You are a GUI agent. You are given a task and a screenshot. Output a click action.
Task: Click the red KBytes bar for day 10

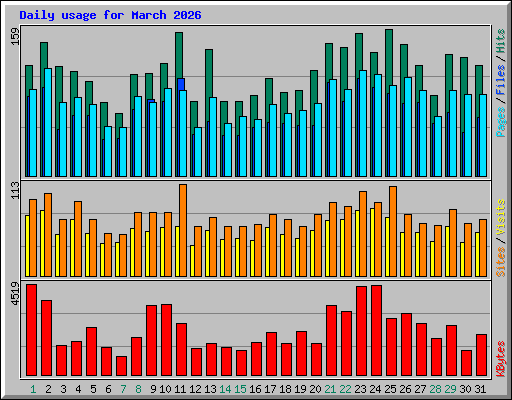coord(166,340)
